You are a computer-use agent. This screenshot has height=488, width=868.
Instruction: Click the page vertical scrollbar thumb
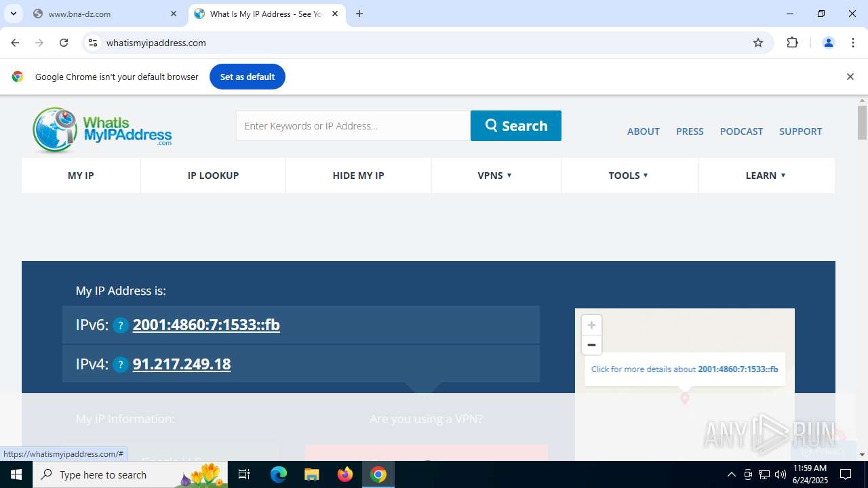862,123
